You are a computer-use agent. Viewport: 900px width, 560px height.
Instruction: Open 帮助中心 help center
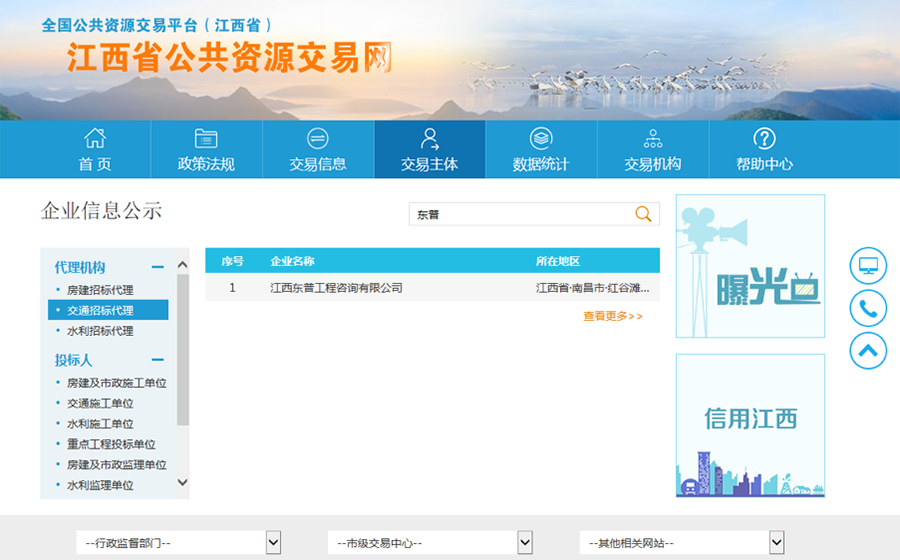coord(764,150)
